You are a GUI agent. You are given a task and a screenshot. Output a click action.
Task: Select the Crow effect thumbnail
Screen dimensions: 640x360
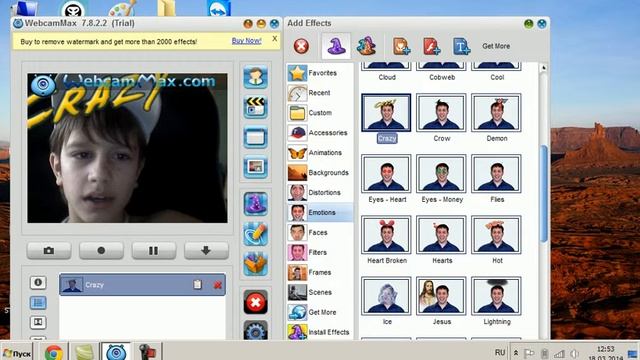coord(441,113)
